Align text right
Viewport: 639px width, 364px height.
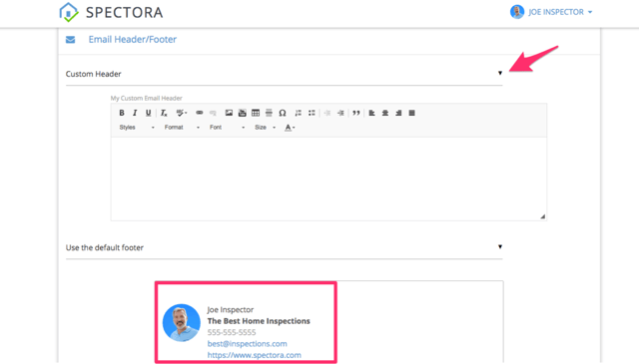(398, 113)
